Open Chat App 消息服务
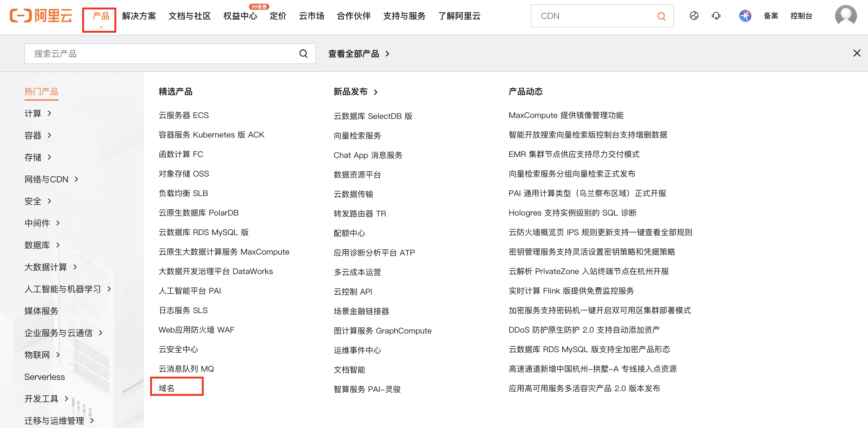 point(368,155)
